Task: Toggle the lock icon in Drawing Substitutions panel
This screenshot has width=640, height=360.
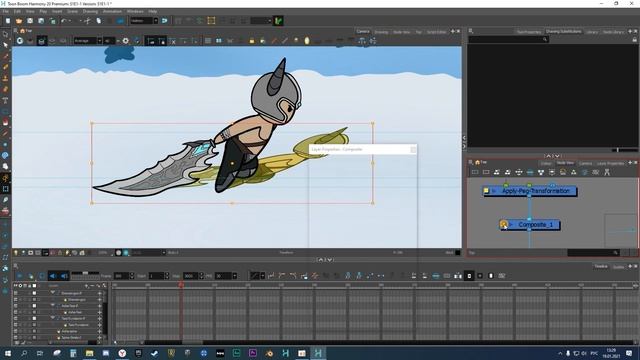Action: [x=634, y=40]
